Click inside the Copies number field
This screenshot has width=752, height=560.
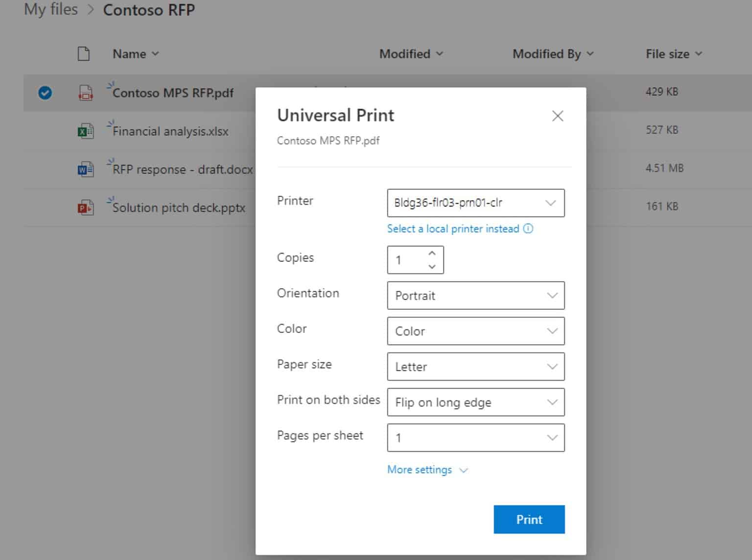406,260
